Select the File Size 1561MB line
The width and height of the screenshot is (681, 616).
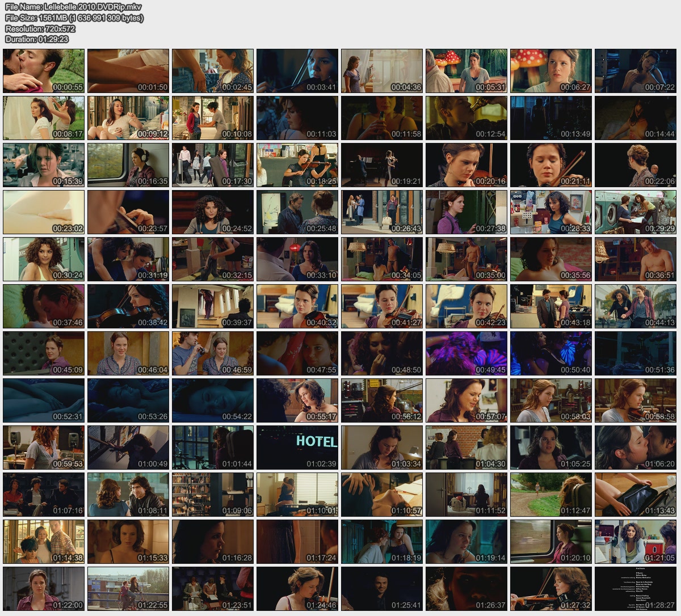pyautogui.click(x=74, y=18)
